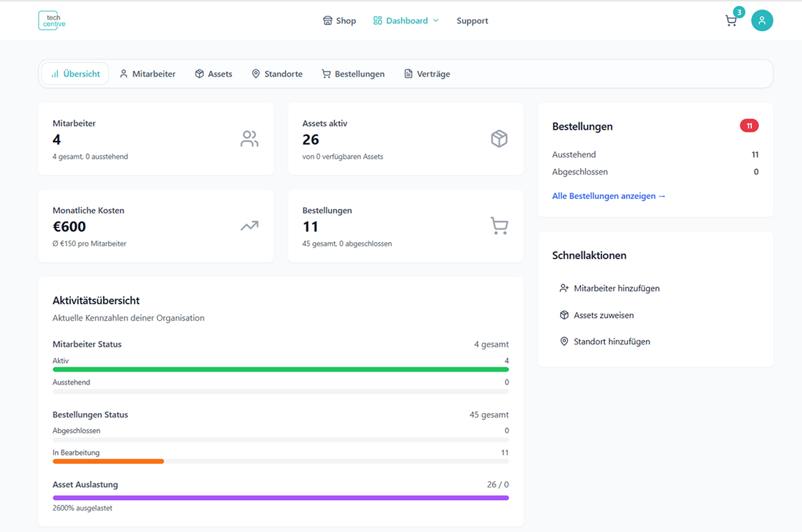Expand the Dashboard dropdown menu
Image resolution: width=802 pixels, height=532 pixels.
point(406,21)
